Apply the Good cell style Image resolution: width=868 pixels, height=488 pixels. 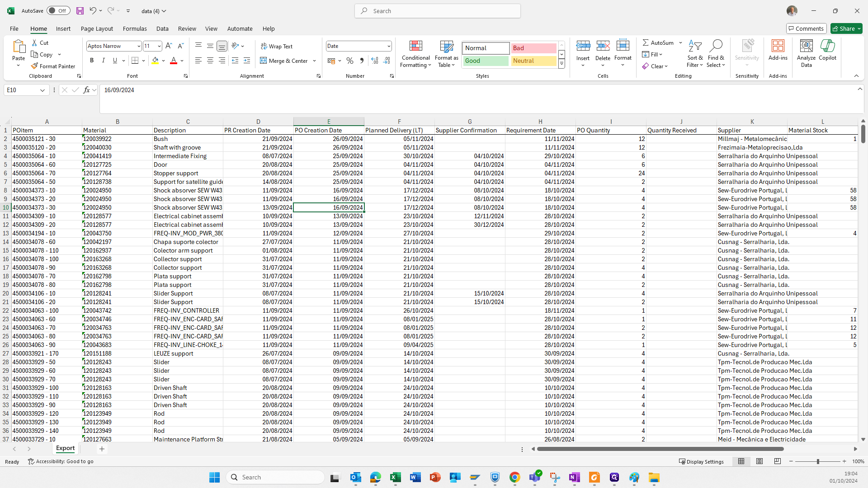tap(486, 61)
